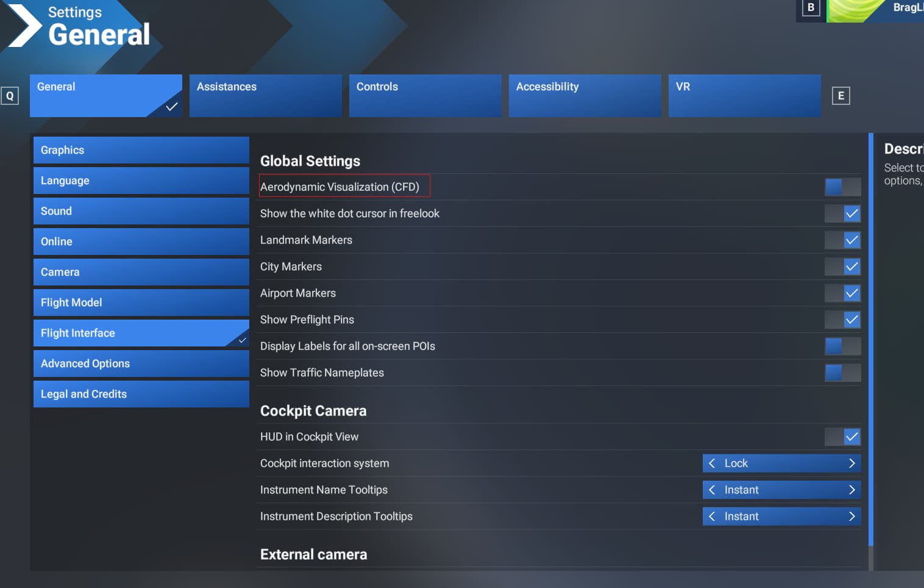Open the Accessibility tab

coord(585,96)
